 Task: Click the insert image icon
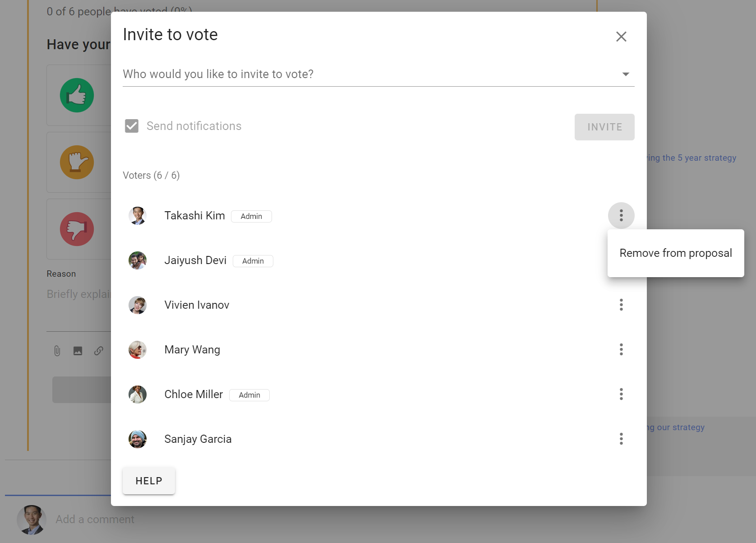click(78, 351)
